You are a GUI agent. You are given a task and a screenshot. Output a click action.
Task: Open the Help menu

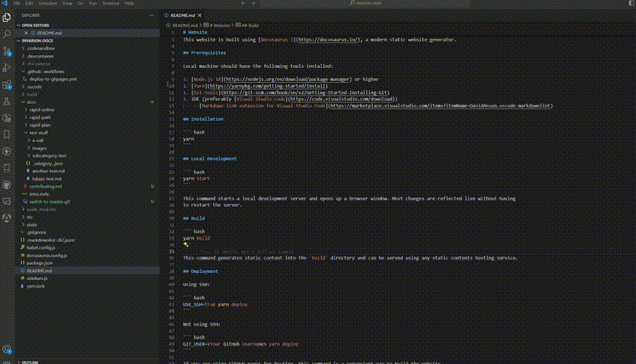(x=129, y=4)
